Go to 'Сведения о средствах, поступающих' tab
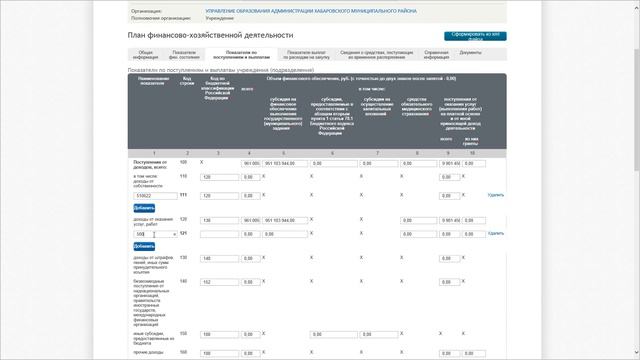Image resolution: width=640 pixels, height=360 pixels. coord(376,55)
